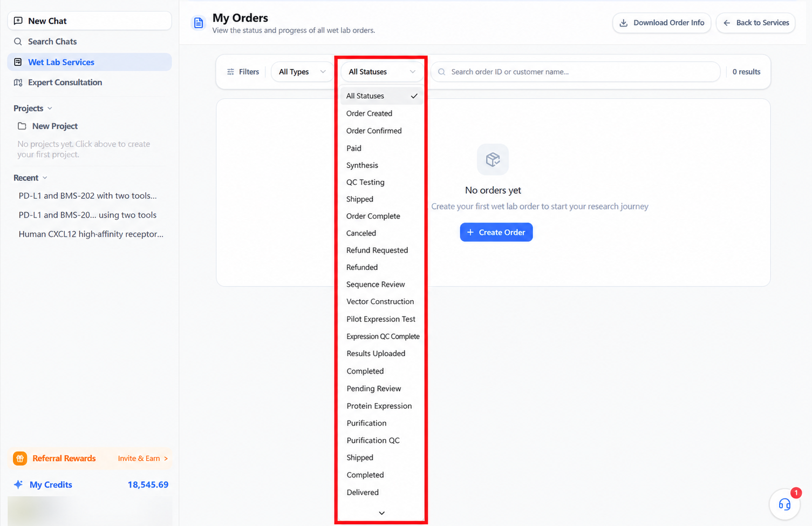Screen dimensions: 812x526
Task: Collapse the All Statuses dropdown
Action: tap(381, 72)
